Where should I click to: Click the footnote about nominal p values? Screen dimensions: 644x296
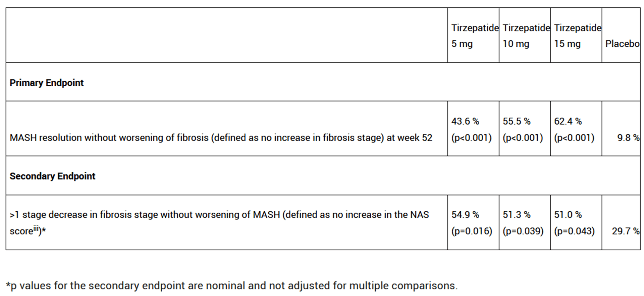point(231,286)
